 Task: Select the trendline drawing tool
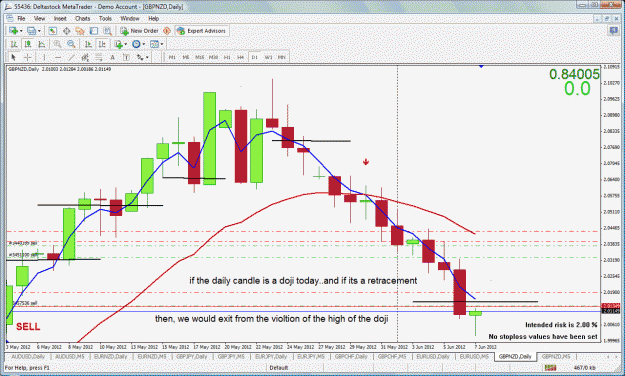[x=71, y=57]
